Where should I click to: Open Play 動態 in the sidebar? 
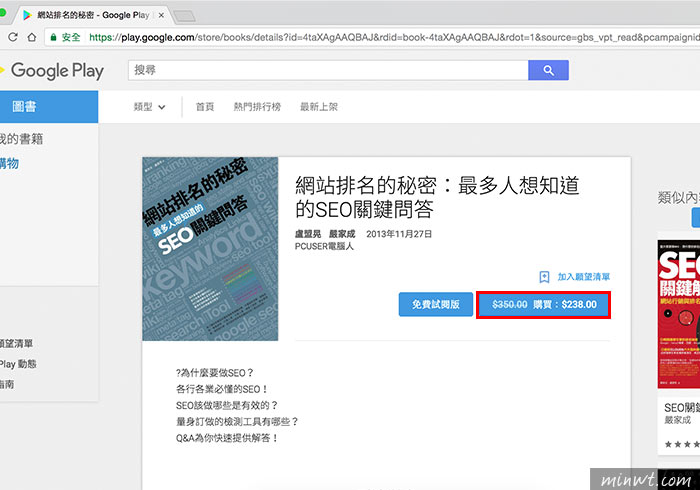(x=18, y=364)
